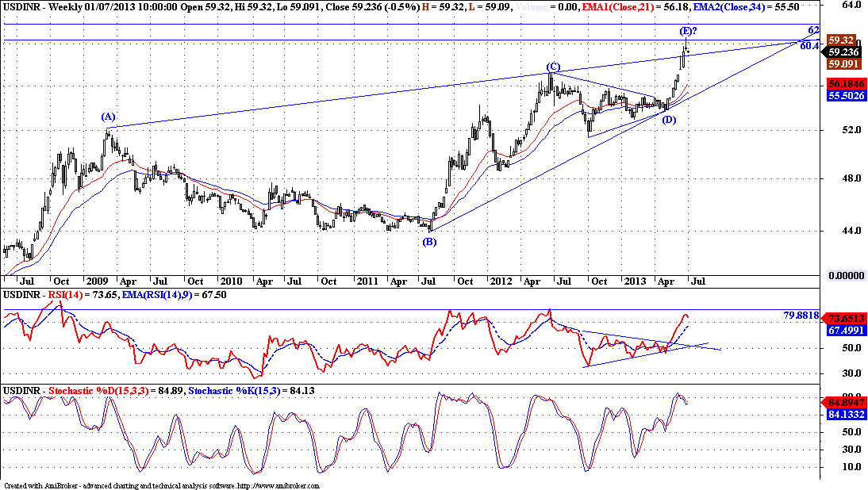Click the EMA1(Close,21) = 56.18 header text
Image resolution: width=868 pixels, height=490 pixels.
click(636, 6)
